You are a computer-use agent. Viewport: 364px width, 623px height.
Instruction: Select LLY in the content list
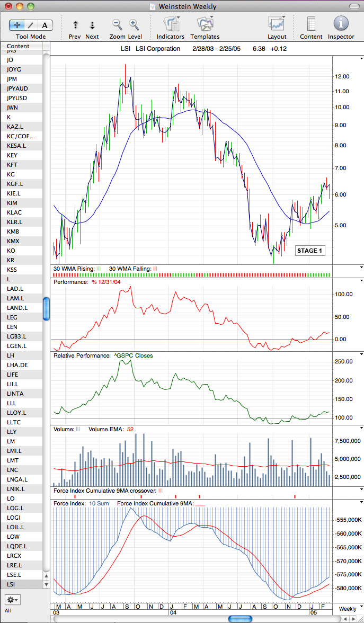point(21,432)
